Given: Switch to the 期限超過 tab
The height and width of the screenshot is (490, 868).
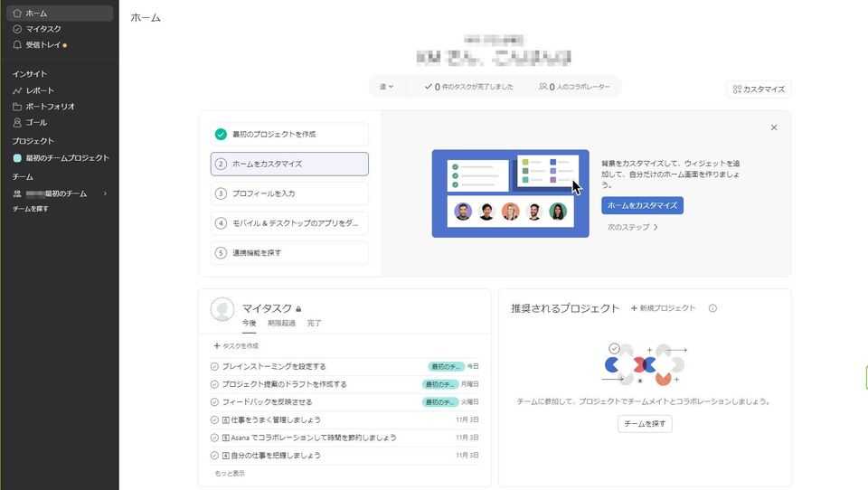Looking at the screenshot, I should pos(281,324).
